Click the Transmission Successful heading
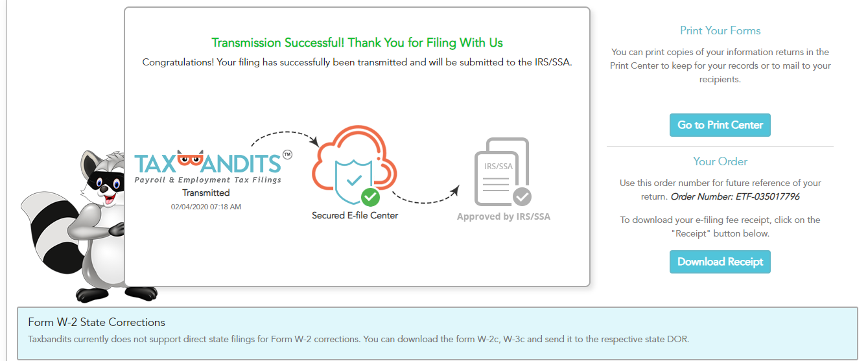The height and width of the screenshot is (361, 868). (357, 43)
